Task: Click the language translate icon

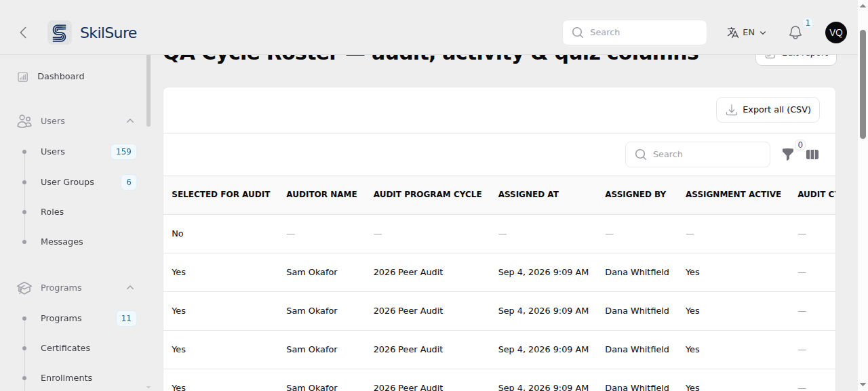Action: click(733, 33)
